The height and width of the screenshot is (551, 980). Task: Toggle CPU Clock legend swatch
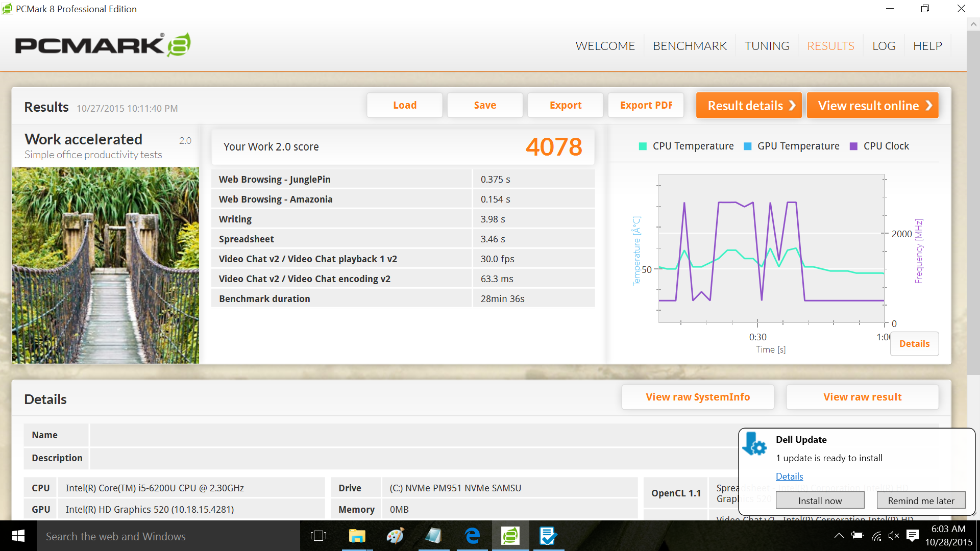853,146
